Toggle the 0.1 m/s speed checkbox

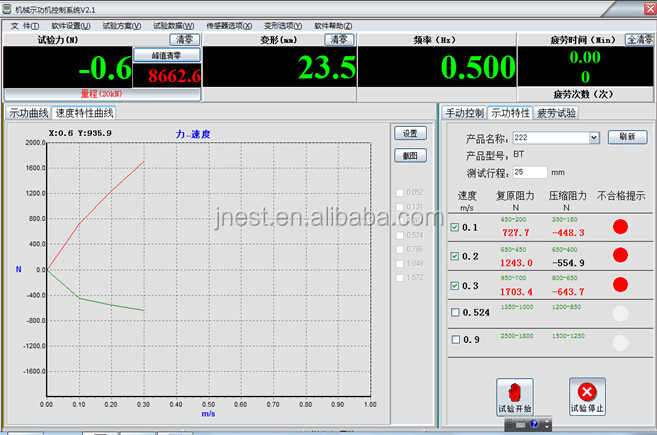point(455,227)
